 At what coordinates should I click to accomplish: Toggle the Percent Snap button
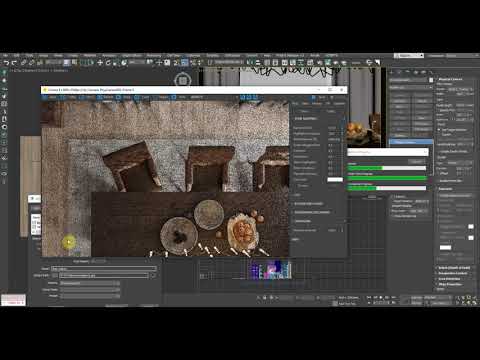(192, 62)
